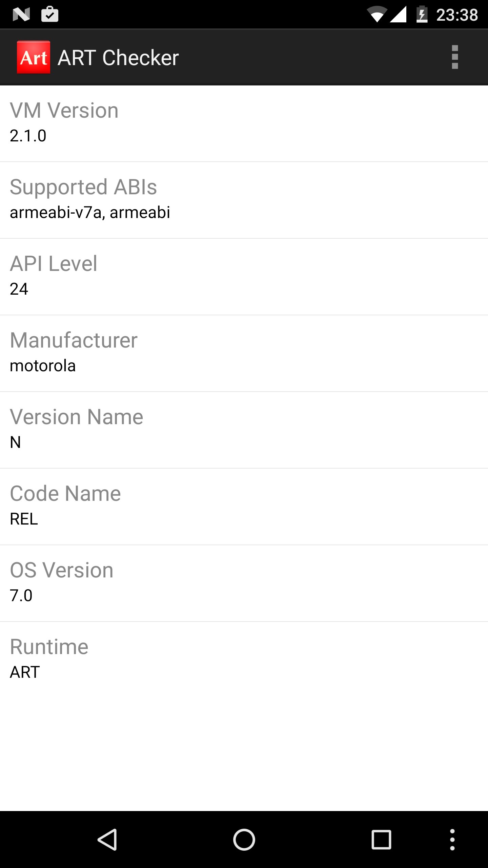This screenshot has width=488, height=868.
Task: Select the OS Version 7.0 entry
Action: tap(244, 583)
